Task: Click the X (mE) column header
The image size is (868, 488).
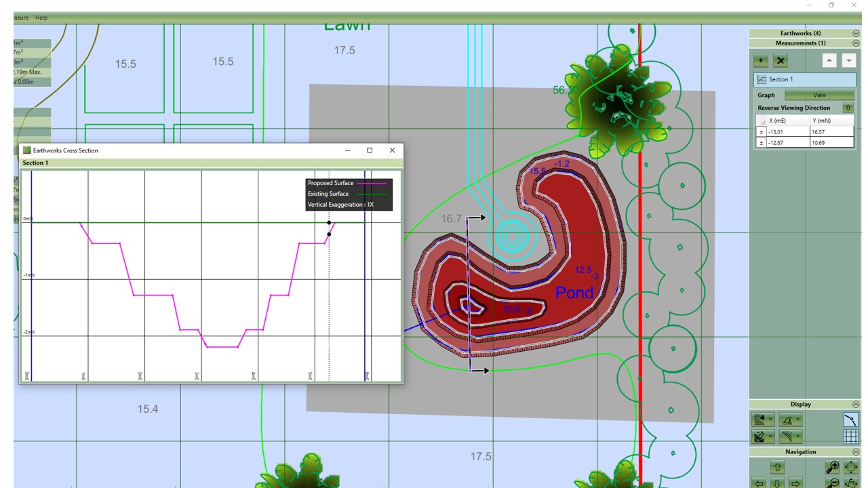Action: click(x=788, y=121)
